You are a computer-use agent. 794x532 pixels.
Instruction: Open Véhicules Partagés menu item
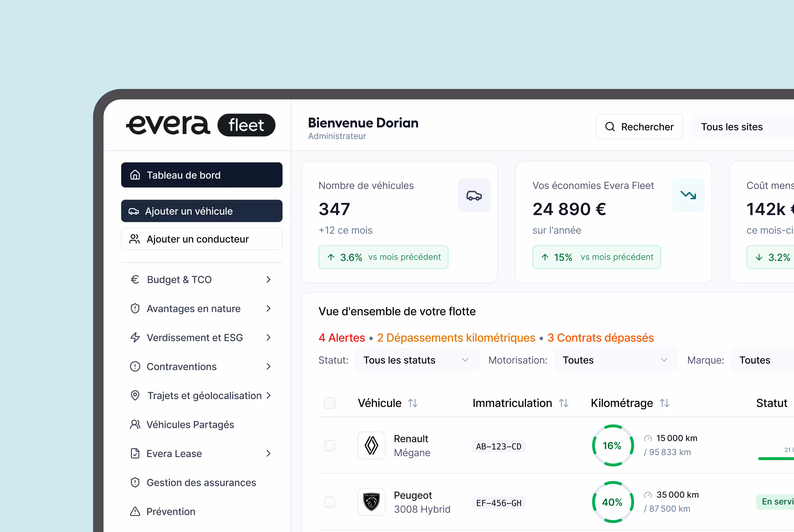[190, 424]
